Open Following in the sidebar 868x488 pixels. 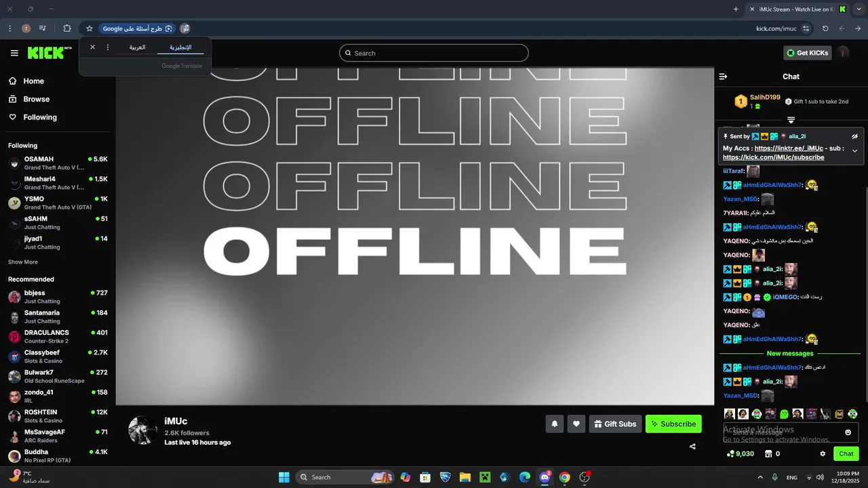[33, 117]
